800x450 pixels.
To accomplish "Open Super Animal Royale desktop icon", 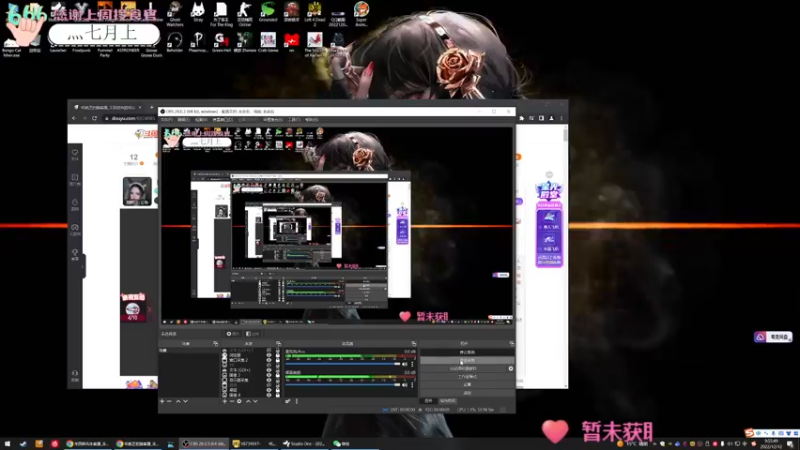I will (x=361, y=14).
